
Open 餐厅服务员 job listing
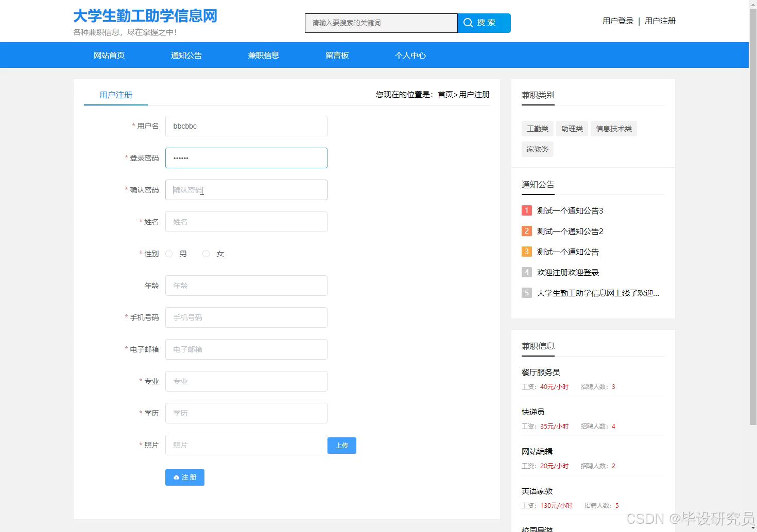[x=541, y=372]
